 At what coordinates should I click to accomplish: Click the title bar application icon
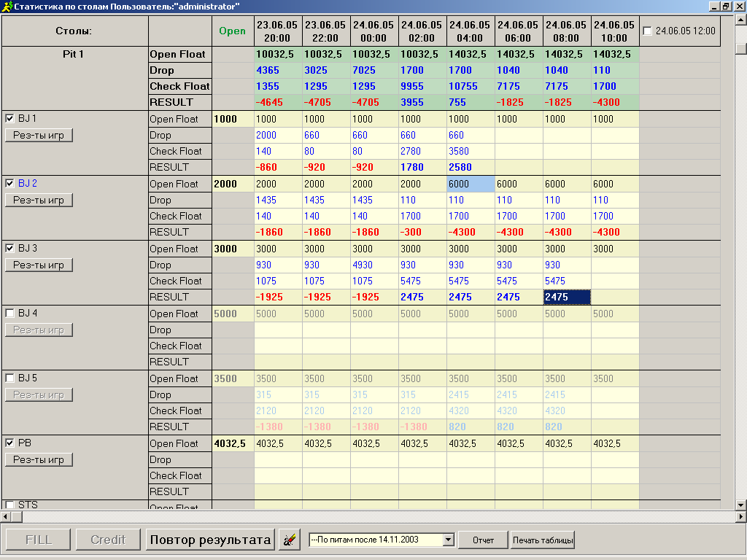7,6
